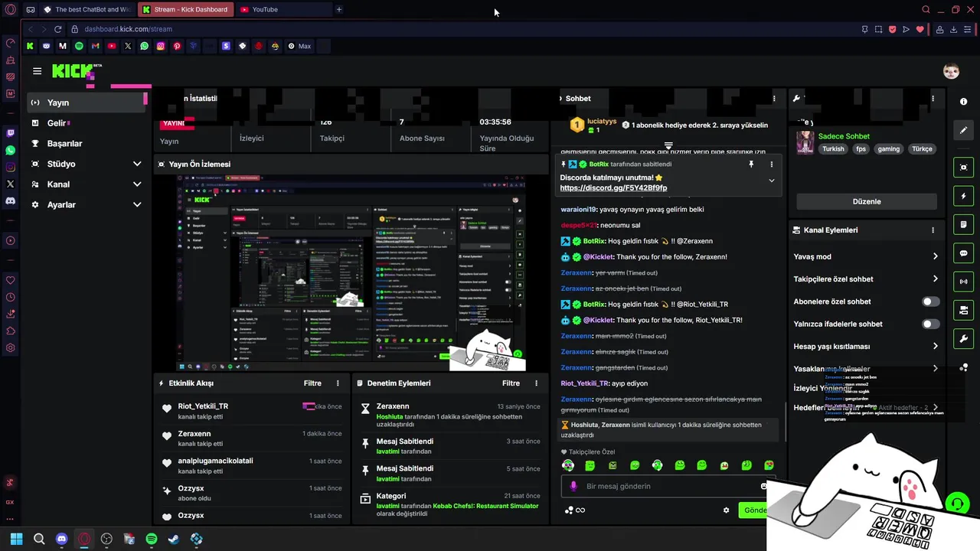The image size is (980, 551).
Task: Open Steam from the Windows taskbar
Action: pos(174,539)
